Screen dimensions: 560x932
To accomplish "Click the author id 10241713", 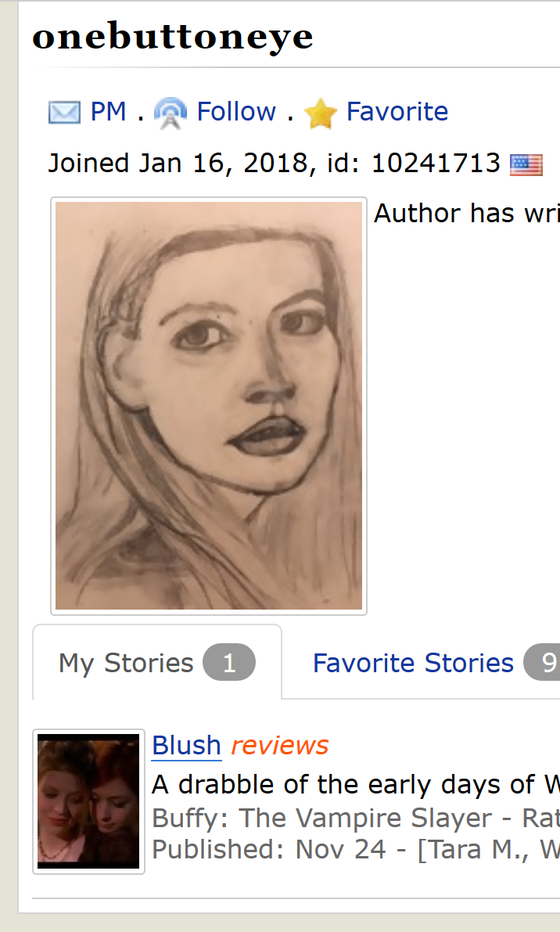I will coord(436,164).
